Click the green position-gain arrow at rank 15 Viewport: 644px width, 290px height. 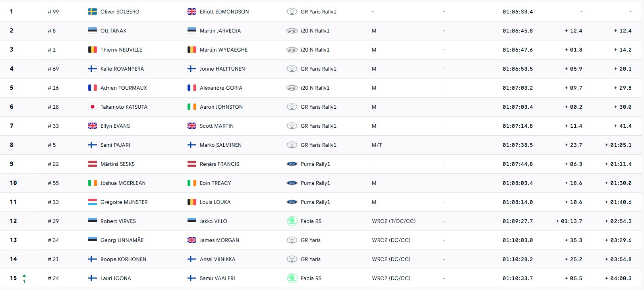pyautogui.click(x=24, y=275)
